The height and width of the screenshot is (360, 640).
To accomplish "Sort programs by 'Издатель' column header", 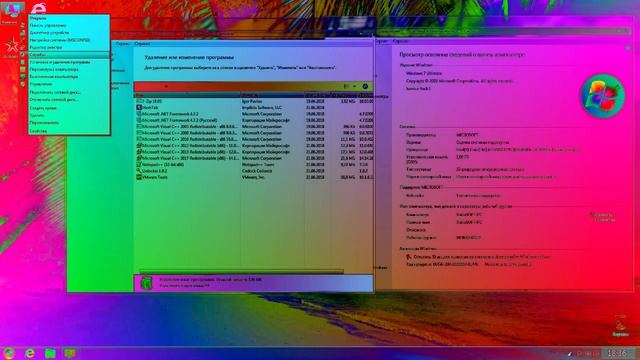I will (272, 95).
